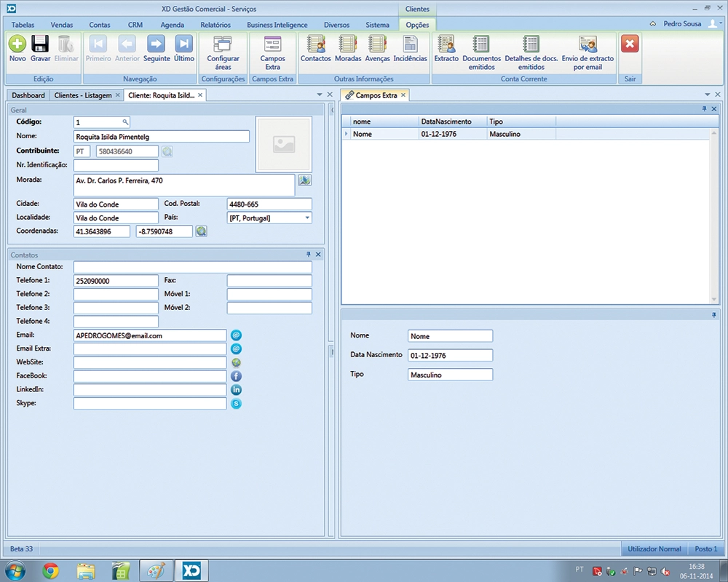Click the map icon next to Morada

pos(304,180)
